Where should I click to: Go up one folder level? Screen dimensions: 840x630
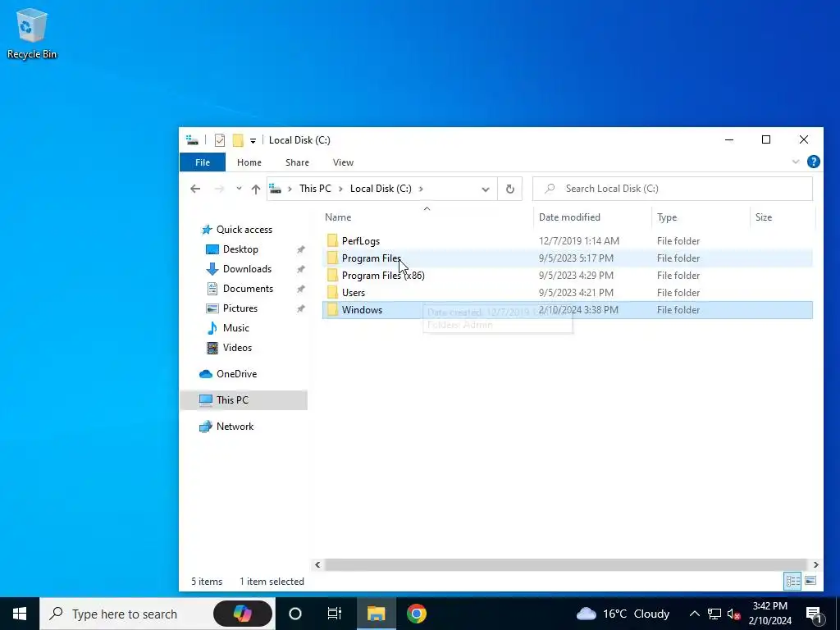256,189
